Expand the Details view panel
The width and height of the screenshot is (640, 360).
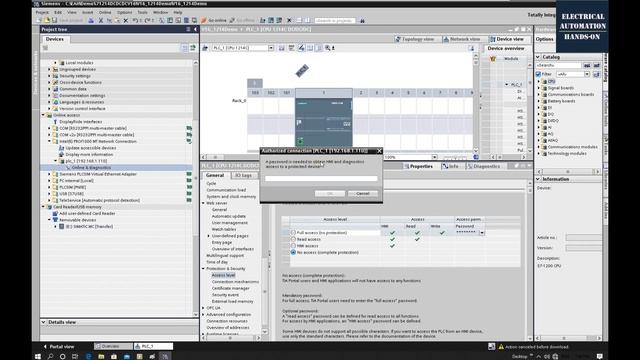pos(44,322)
